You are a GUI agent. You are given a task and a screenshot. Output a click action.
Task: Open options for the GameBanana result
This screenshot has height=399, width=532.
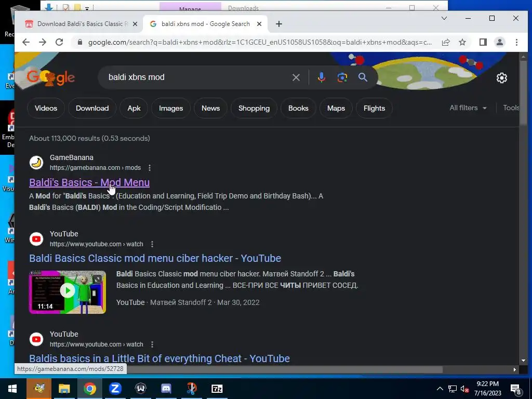(150, 168)
